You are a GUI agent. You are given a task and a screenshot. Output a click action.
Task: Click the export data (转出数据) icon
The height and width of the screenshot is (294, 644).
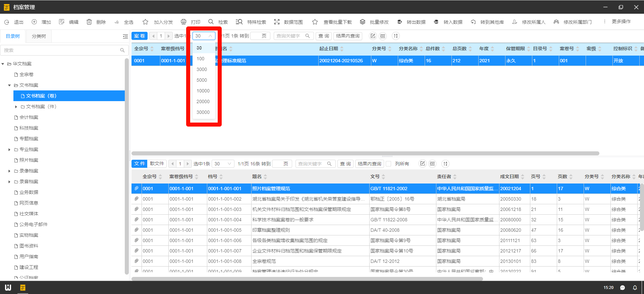[399, 22]
